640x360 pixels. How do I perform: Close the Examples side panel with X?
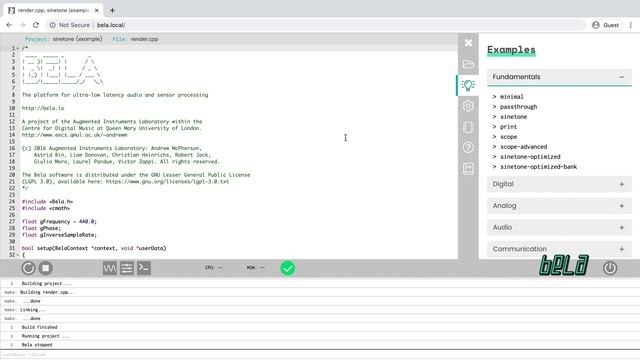click(468, 43)
